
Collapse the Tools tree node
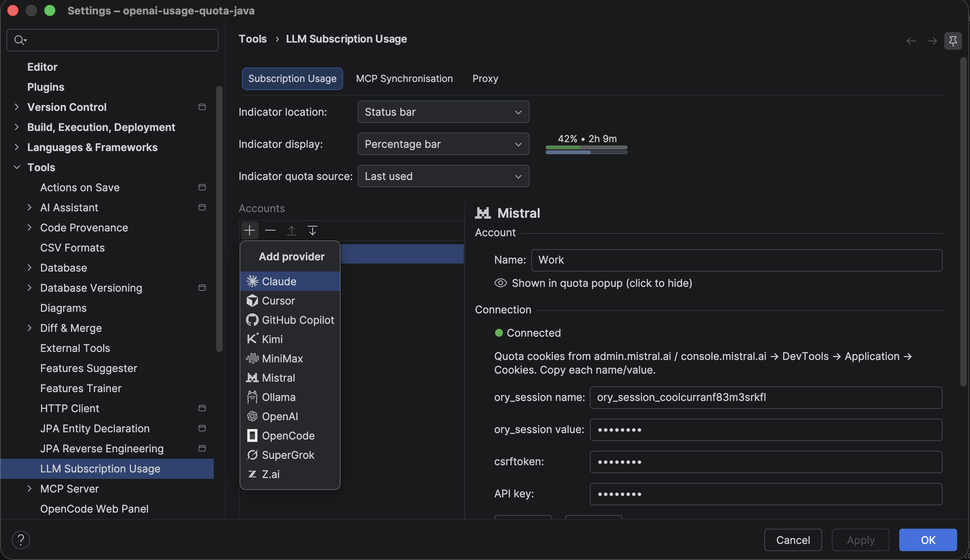[16, 167]
